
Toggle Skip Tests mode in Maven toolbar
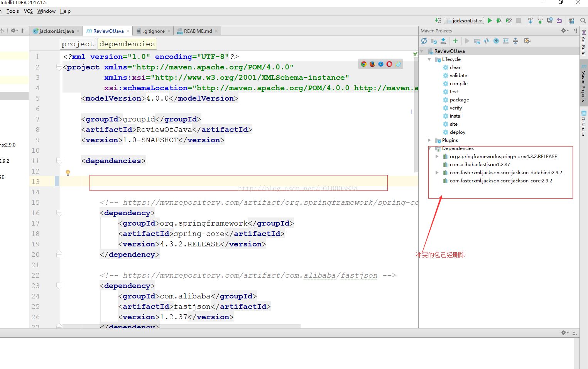496,41
